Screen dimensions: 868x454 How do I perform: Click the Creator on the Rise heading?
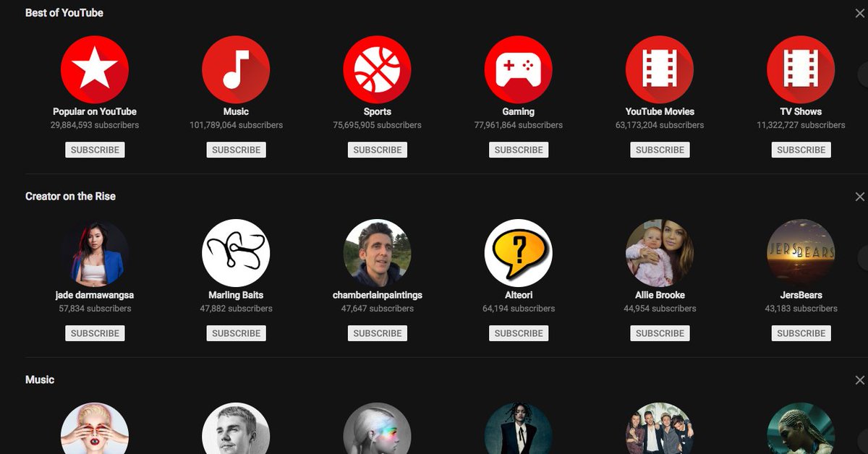(70, 197)
